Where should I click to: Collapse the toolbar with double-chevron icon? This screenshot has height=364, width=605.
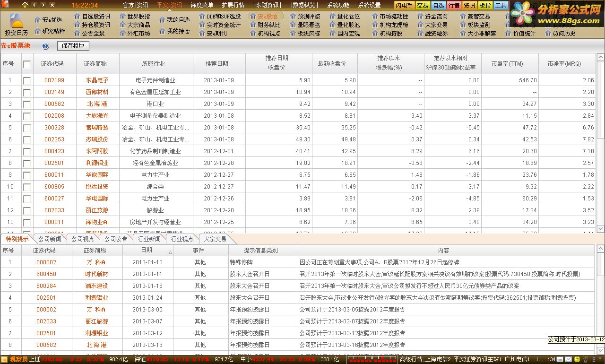[52, 5]
